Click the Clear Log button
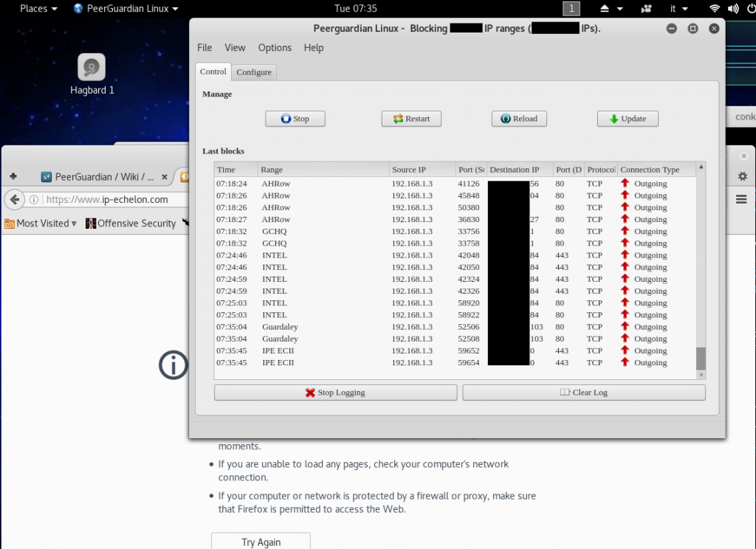 click(x=584, y=393)
